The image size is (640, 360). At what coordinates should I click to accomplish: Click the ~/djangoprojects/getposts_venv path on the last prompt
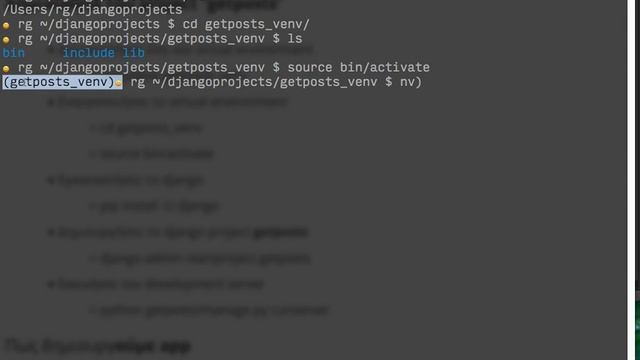coord(265,82)
